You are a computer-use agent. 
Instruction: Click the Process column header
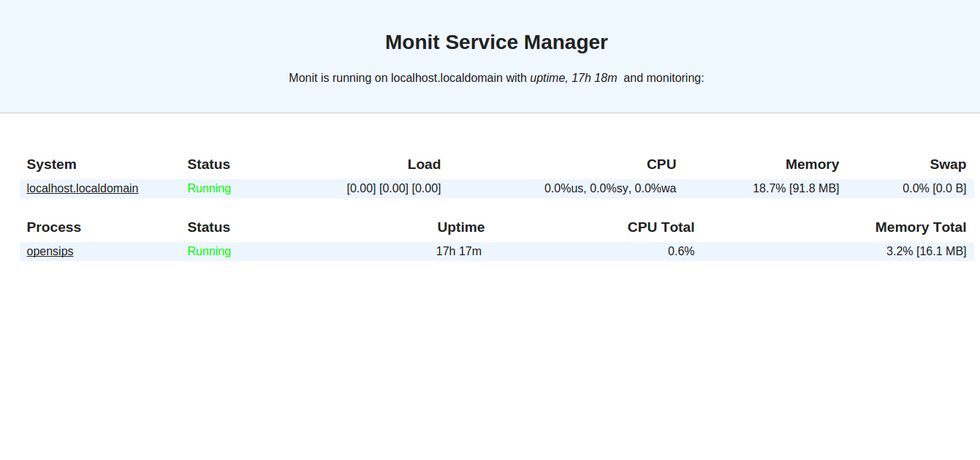[x=53, y=227]
